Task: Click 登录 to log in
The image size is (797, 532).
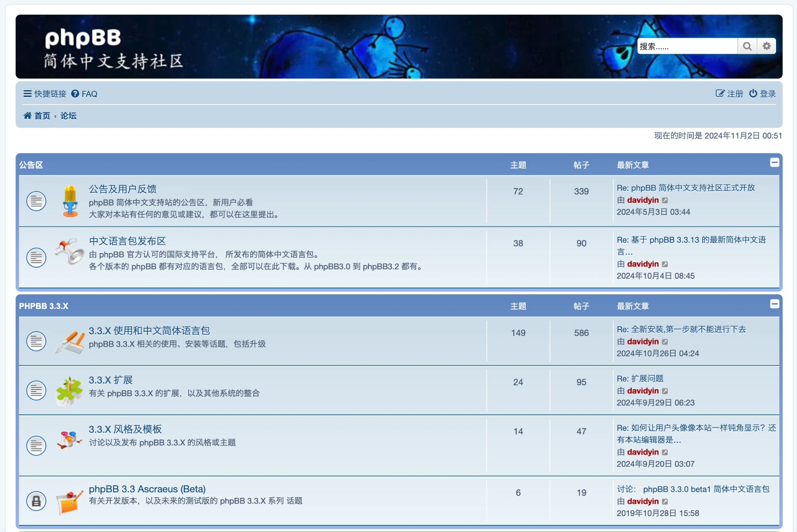Action: click(762, 94)
